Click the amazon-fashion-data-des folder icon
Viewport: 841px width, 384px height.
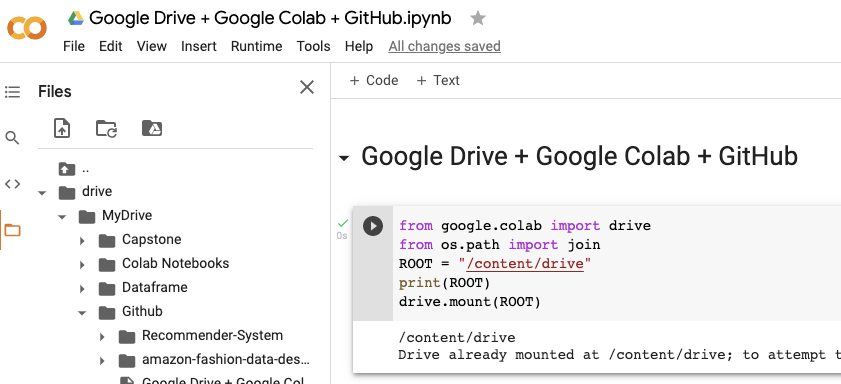[x=127, y=361]
